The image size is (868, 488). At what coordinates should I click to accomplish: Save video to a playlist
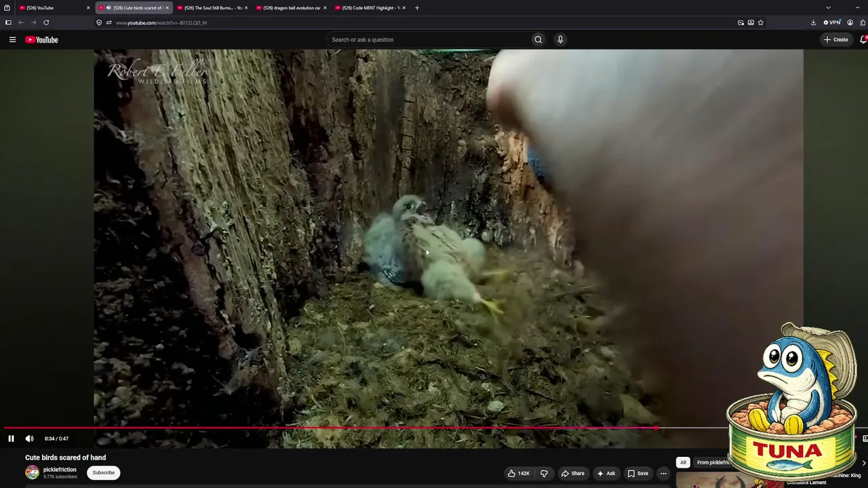638,473
